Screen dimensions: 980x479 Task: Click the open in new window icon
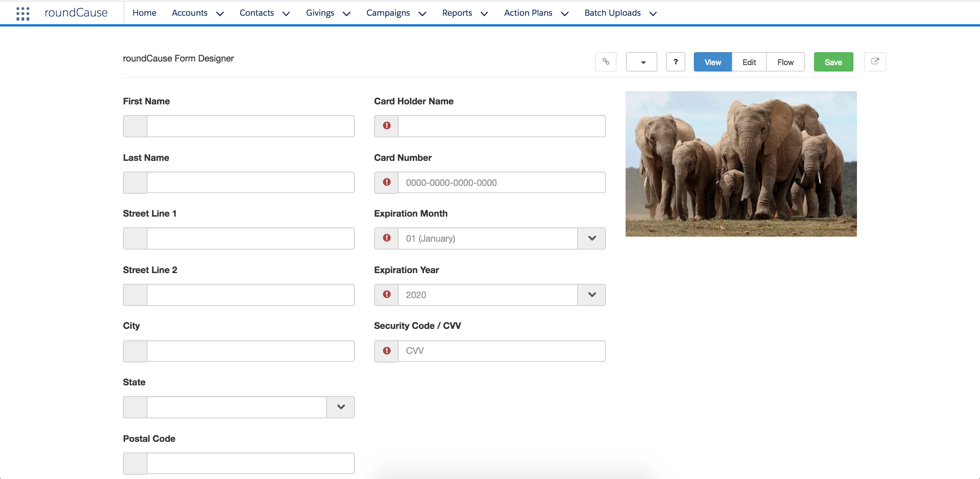pyautogui.click(x=875, y=61)
